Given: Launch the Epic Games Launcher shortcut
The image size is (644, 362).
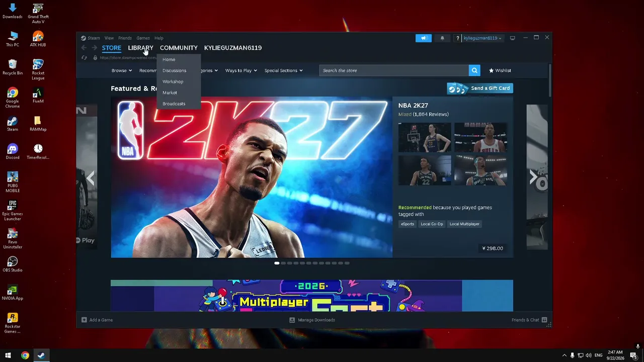Looking at the screenshot, I should tap(13, 211).
